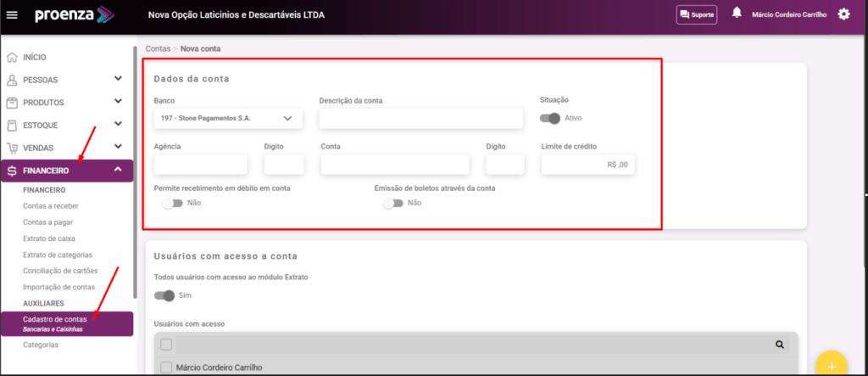Click the Vendas cart icon
Viewport: 868px width, 376px height.
point(12,148)
